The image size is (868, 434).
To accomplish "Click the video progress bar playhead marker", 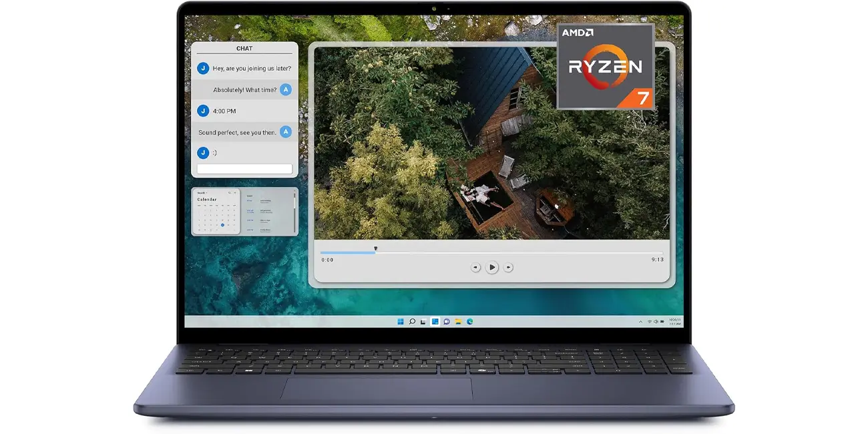I will [375, 249].
